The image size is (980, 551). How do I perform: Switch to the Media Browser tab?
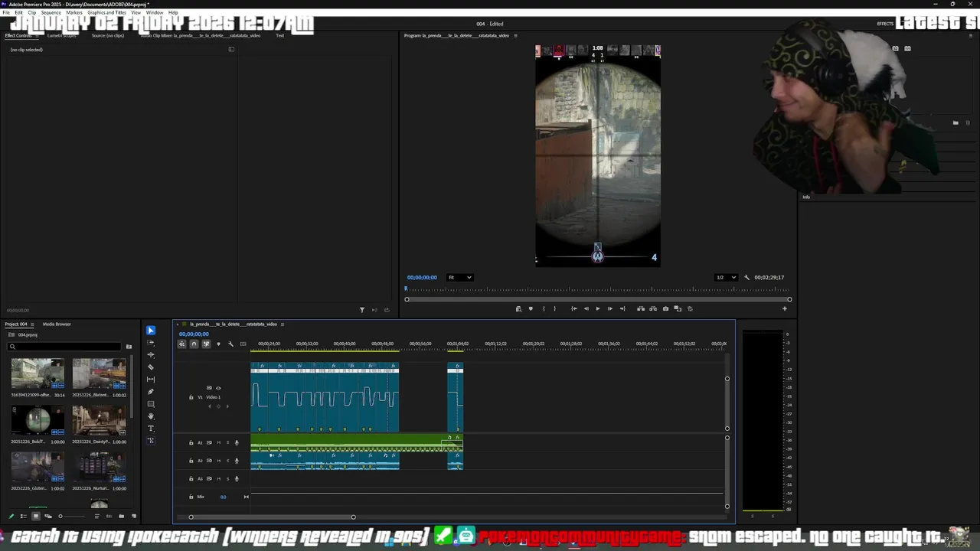(x=57, y=324)
